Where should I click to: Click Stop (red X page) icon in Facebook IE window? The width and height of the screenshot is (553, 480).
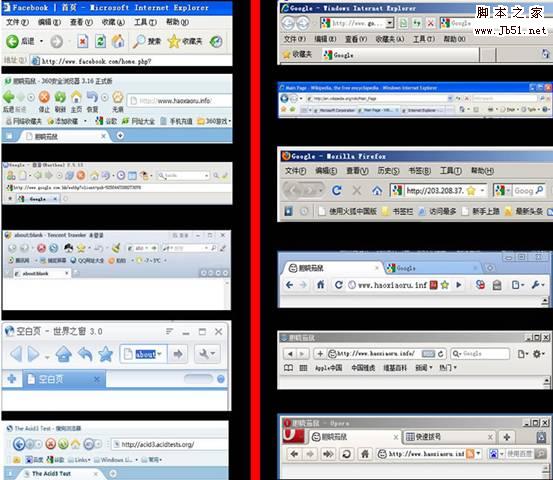[82, 42]
